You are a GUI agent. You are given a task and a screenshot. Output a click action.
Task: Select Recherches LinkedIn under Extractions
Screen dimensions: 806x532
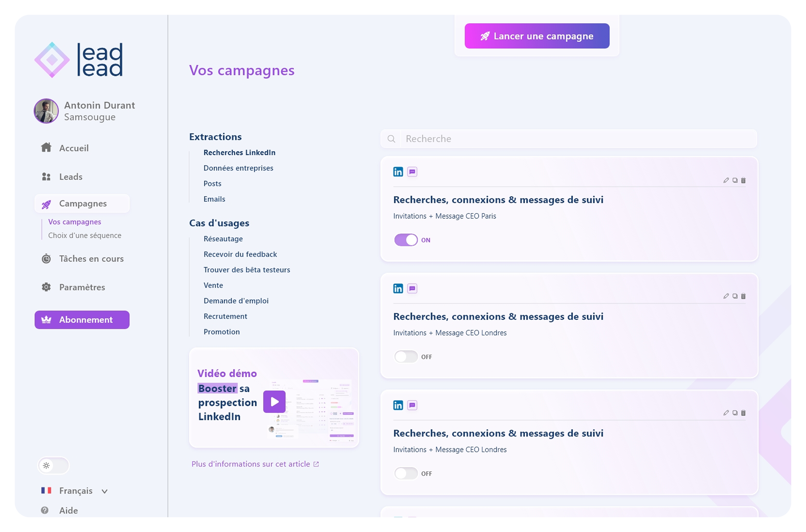[239, 153]
